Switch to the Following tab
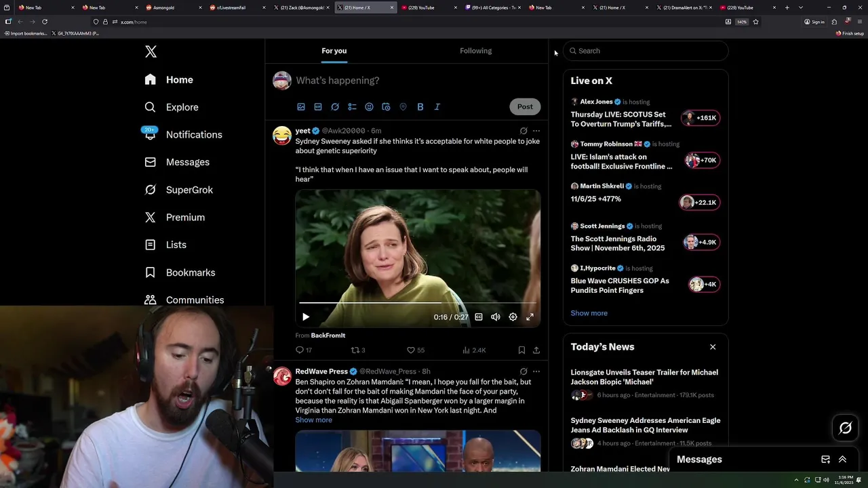This screenshot has height=488, width=868. pyautogui.click(x=476, y=51)
